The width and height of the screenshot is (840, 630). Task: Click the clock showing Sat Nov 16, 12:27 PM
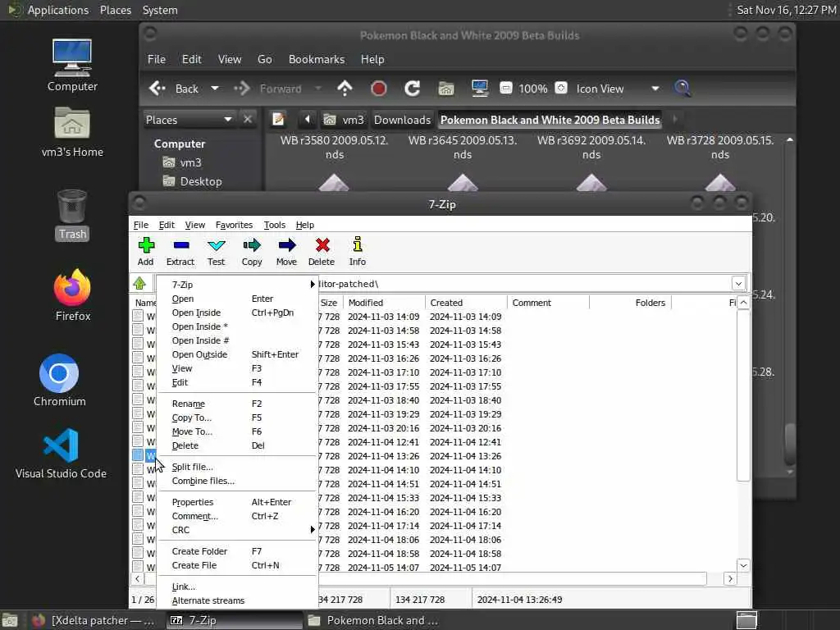[787, 10]
